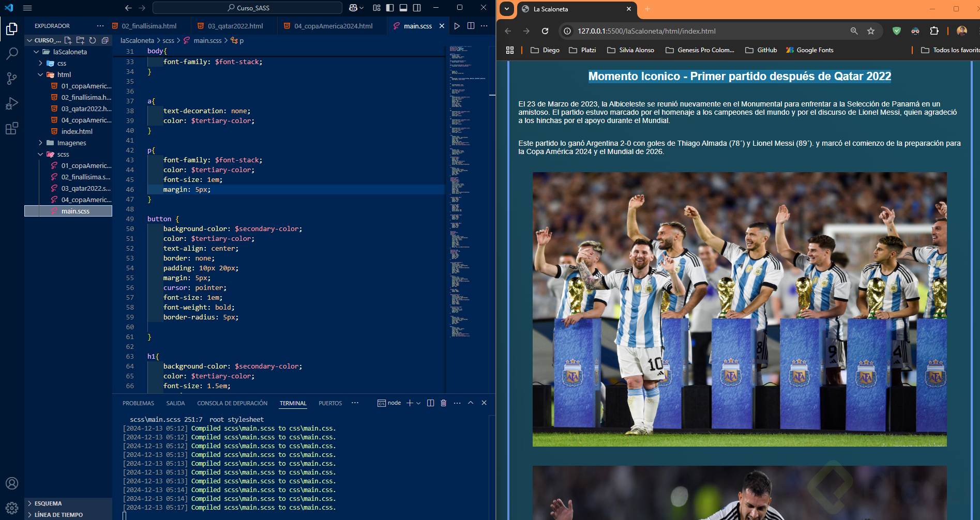Open the Extensions view
Image resolution: width=980 pixels, height=520 pixels.
(x=11, y=128)
